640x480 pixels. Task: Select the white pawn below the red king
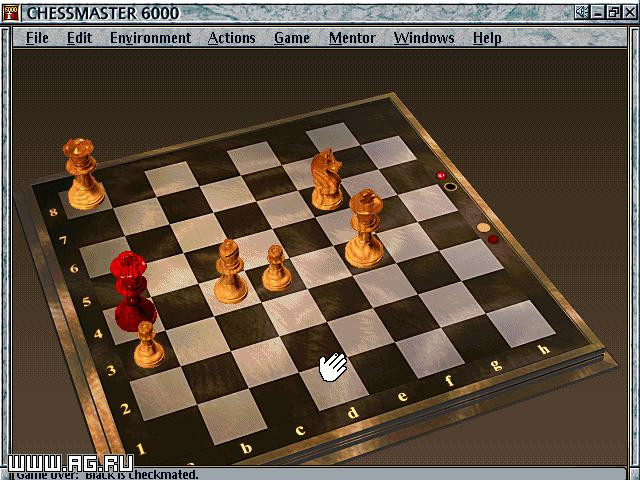(x=149, y=344)
